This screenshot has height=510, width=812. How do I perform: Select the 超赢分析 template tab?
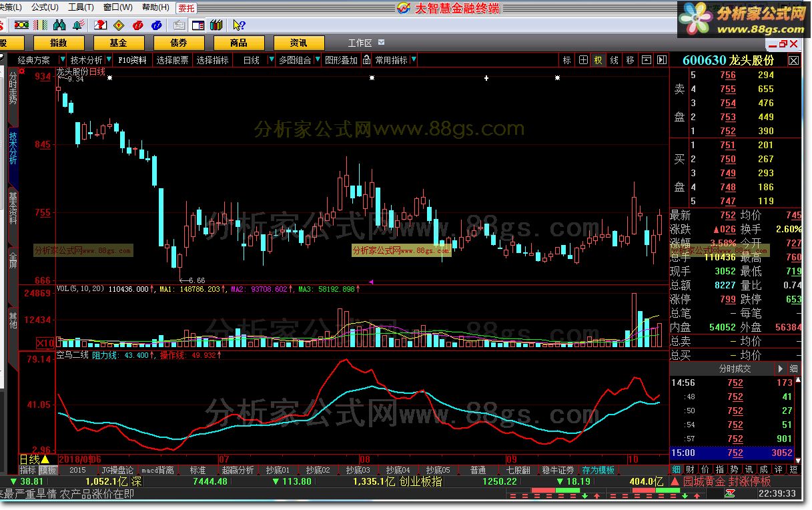click(238, 470)
